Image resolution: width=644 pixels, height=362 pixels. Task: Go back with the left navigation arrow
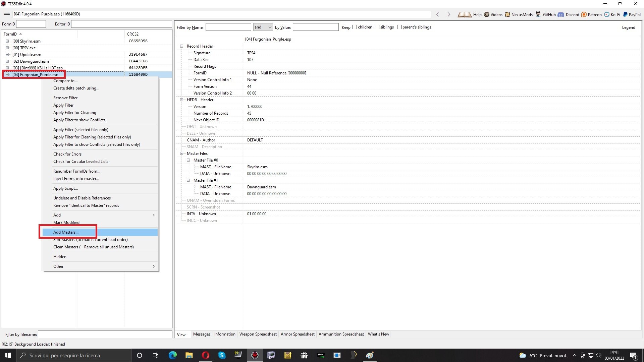(x=437, y=14)
